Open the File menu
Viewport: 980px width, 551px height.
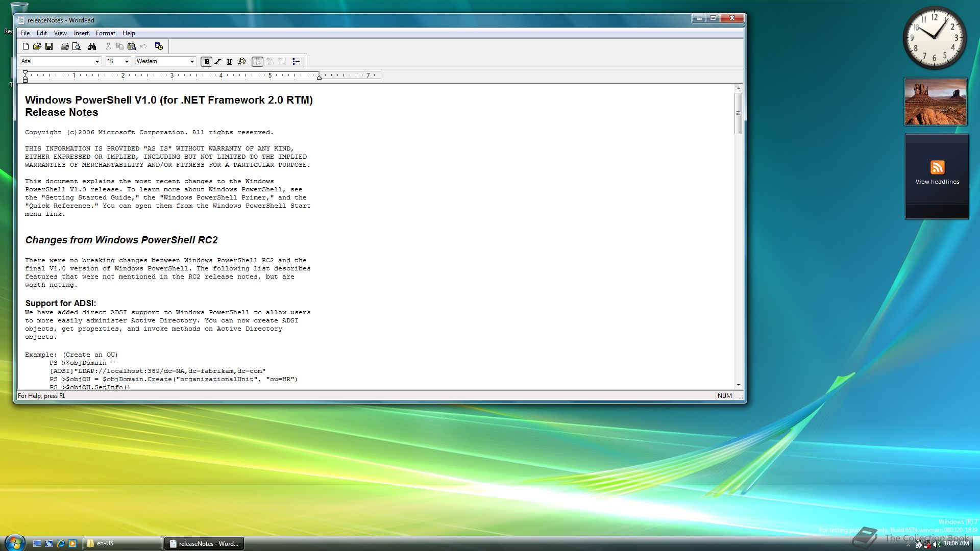(x=25, y=33)
